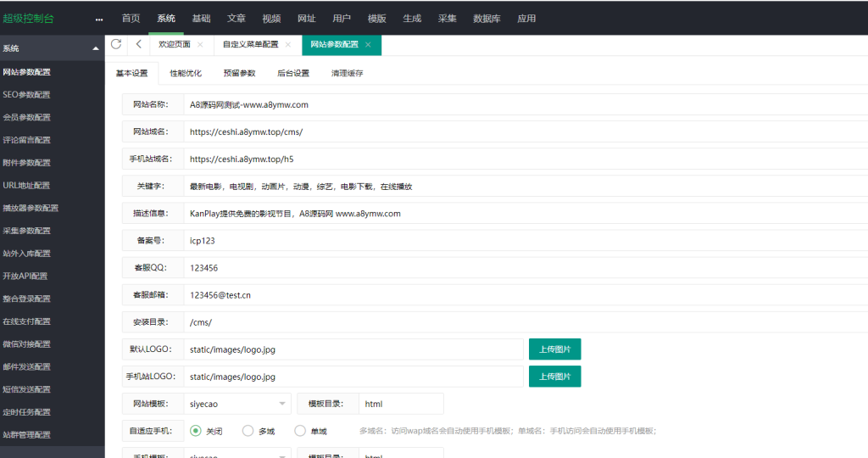The height and width of the screenshot is (458, 868).
Task: Switch to the 清理缓存 sub-tab
Action: pyautogui.click(x=347, y=73)
